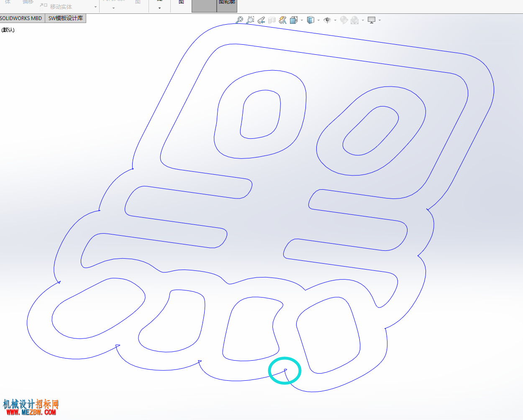Expand the View Orientation dropdown arrow
The image size is (523, 420).
(302, 20)
